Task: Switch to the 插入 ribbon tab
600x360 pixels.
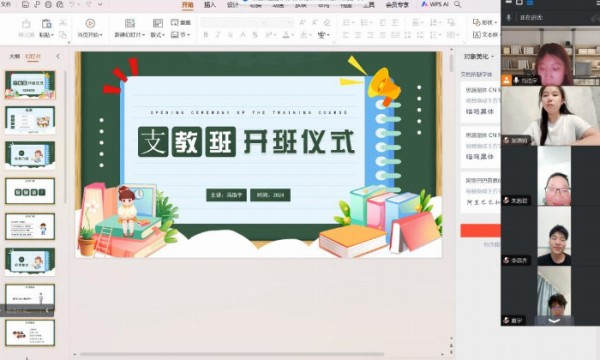Action: tap(210, 5)
